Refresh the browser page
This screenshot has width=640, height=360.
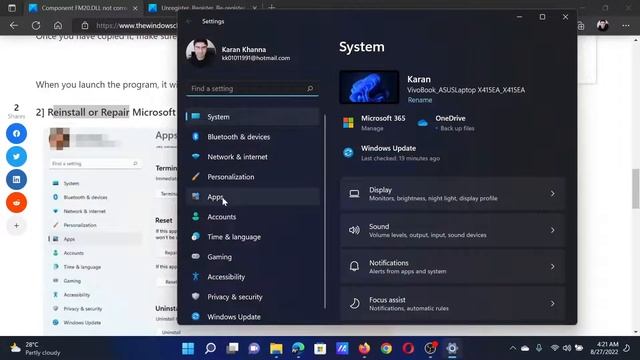(36, 26)
